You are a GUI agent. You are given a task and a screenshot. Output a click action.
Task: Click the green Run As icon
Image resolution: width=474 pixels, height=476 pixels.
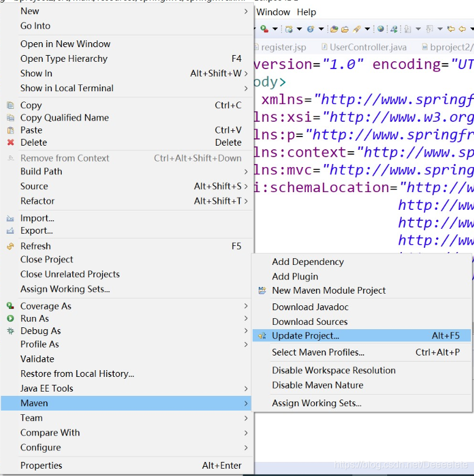pyautogui.click(x=10, y=318)
